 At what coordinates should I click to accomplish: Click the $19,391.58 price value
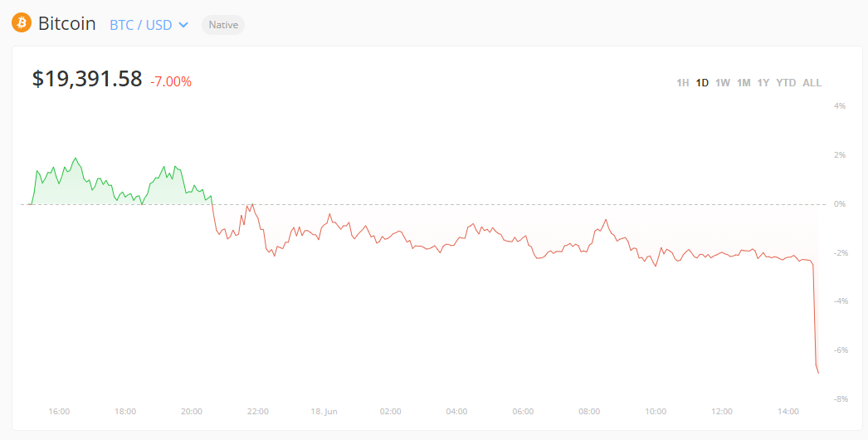click(x=87, y=79)
